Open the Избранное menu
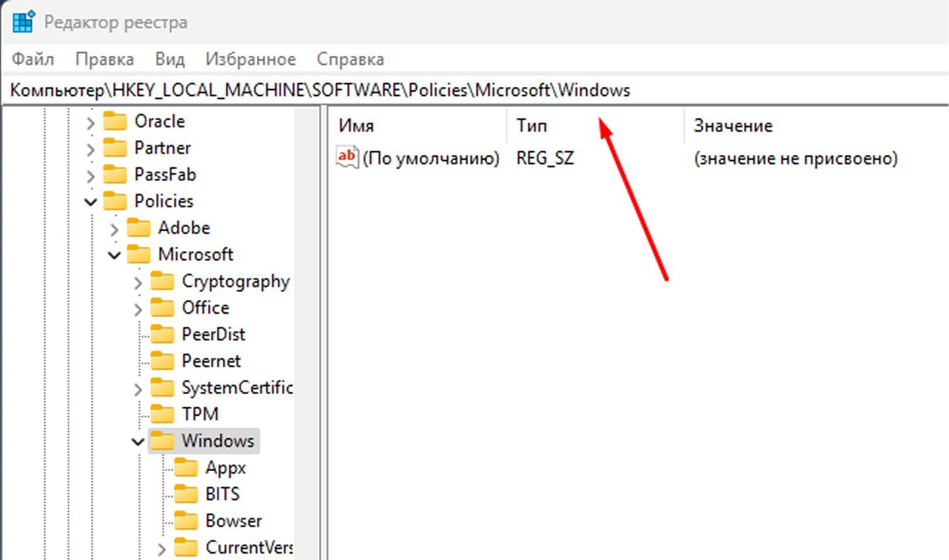The width and height of the screenshot is (949, 560). coord(250,59)
